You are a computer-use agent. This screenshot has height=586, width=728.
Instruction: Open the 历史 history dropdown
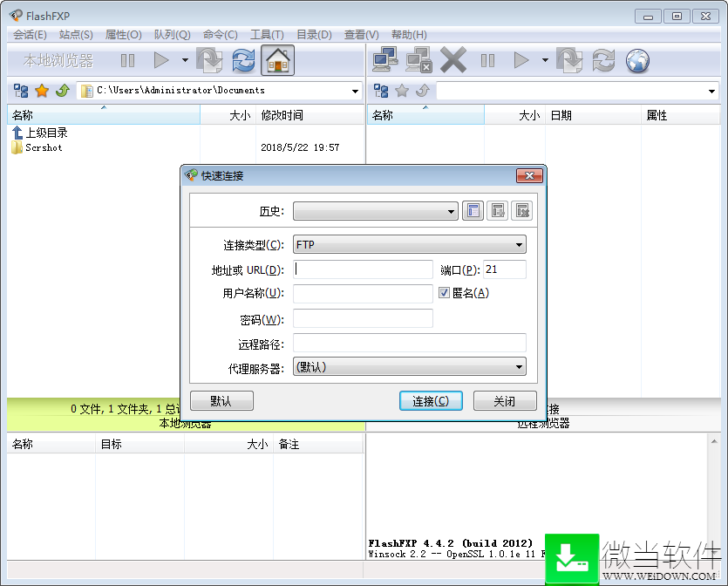tap(375, 211)
